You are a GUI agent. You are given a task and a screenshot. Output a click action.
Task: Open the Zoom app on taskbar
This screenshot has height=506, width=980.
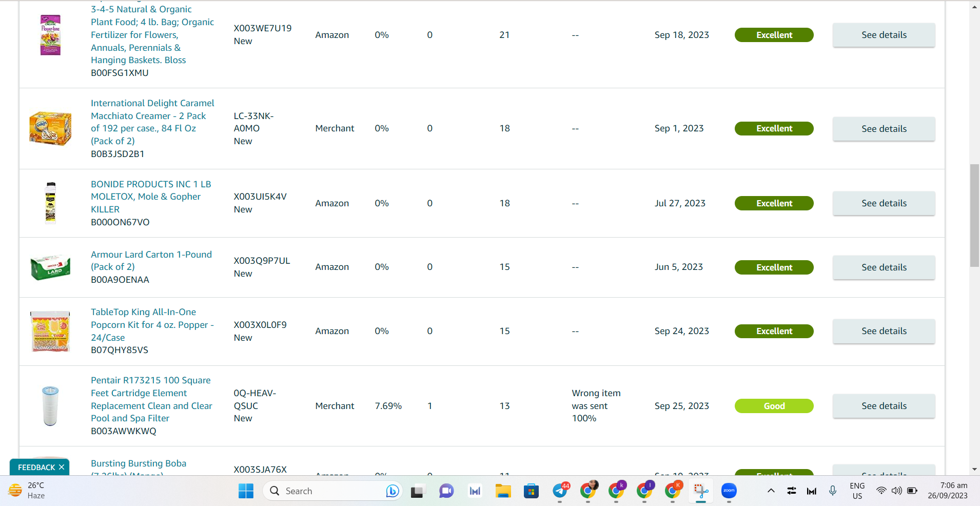click(x=729, y=491)
